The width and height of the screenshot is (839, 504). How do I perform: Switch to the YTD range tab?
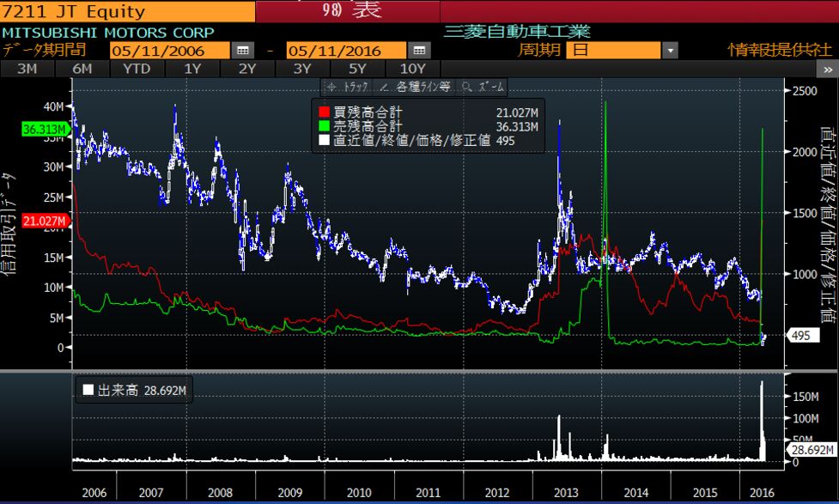coord(137,69)
